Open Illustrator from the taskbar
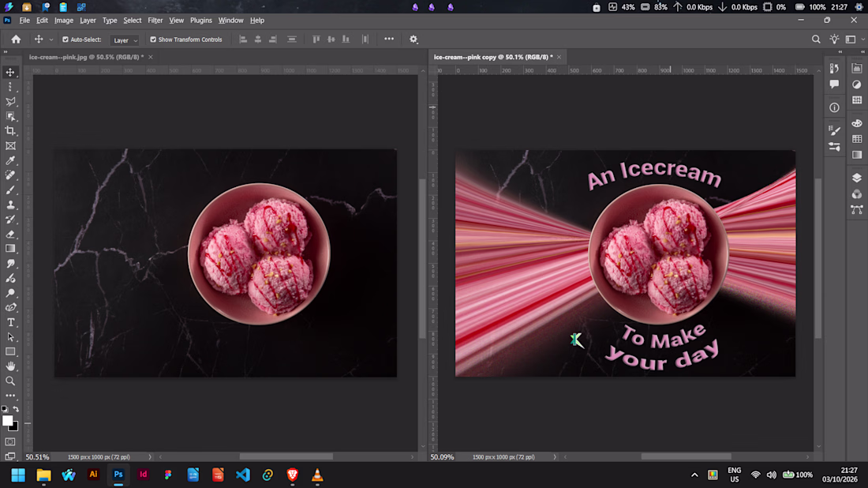The width and height of the screenshot is (868, 488). tap(93, 475)
